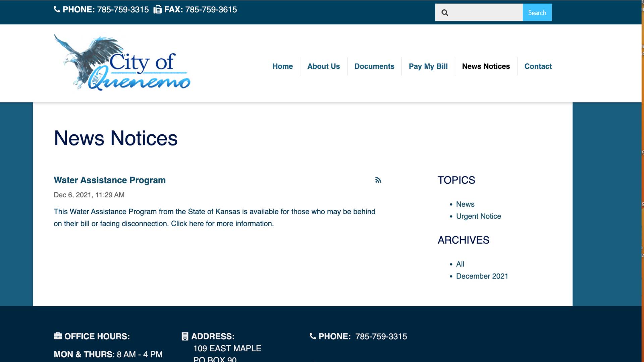Click the magnifier icon in search box

pos(445,13)
